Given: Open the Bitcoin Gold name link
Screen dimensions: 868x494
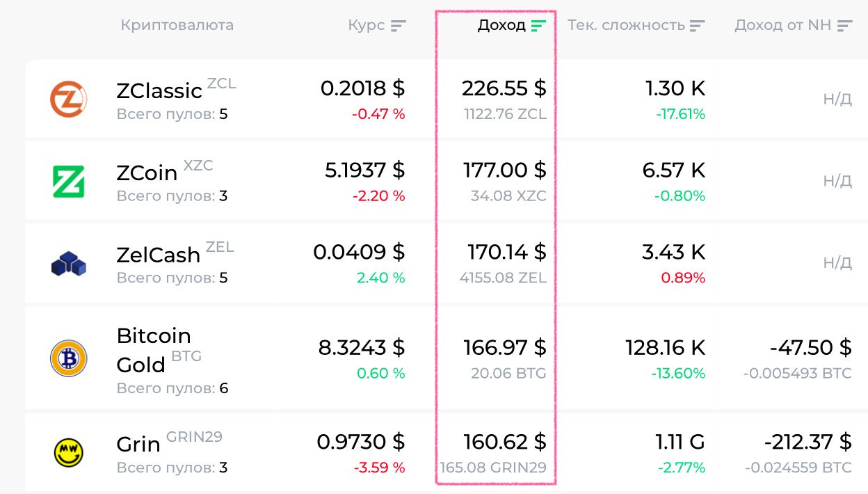Looking at the screenshot, I should pyautogui.click(x=153, y=349).
